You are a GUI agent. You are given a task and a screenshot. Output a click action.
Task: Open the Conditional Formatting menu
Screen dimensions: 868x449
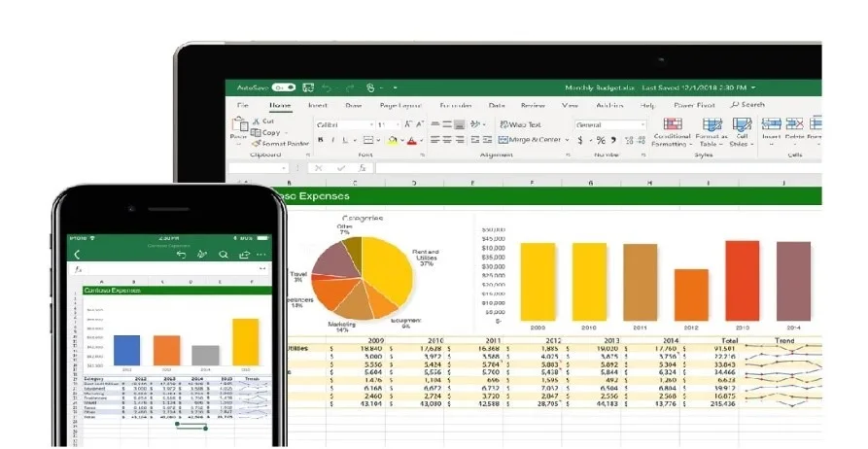pos(672,132)
